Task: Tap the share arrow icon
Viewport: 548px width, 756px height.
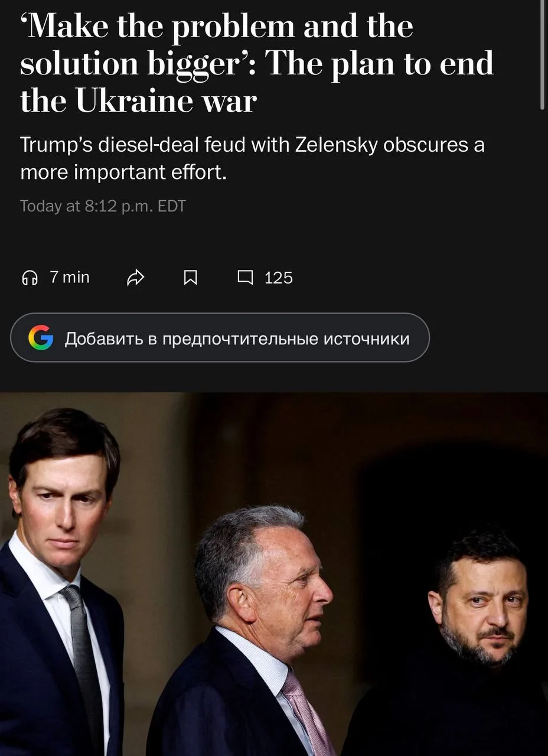Action: click(x=136, y=277)
